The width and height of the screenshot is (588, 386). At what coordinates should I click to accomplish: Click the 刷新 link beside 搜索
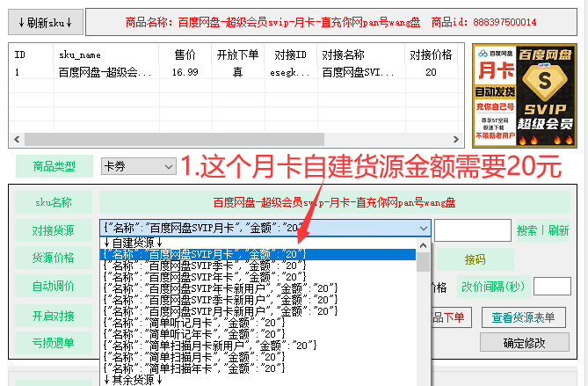pyautogui.click(x=558, y=230)
